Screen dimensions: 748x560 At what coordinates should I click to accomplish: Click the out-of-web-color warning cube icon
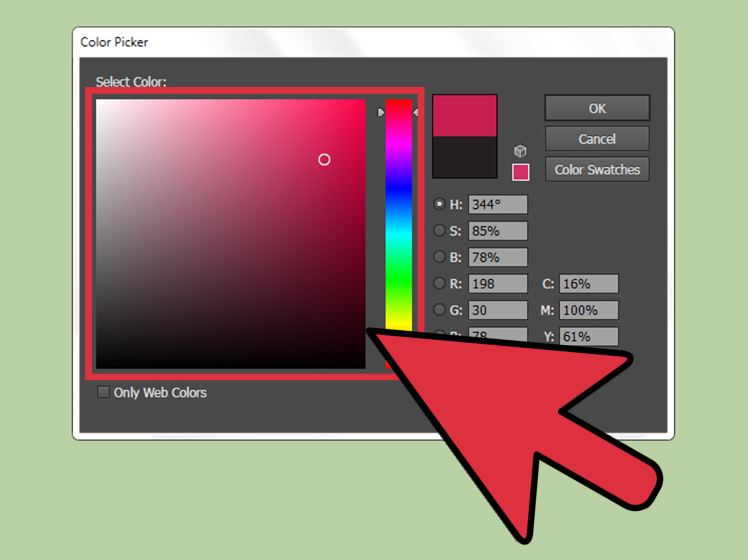[520, 151]
